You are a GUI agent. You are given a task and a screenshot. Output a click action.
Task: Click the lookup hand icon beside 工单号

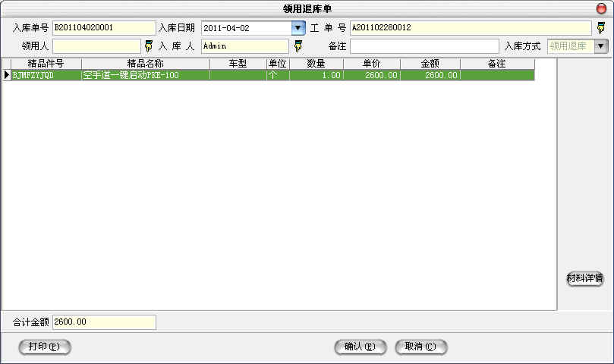click(600, 28)
